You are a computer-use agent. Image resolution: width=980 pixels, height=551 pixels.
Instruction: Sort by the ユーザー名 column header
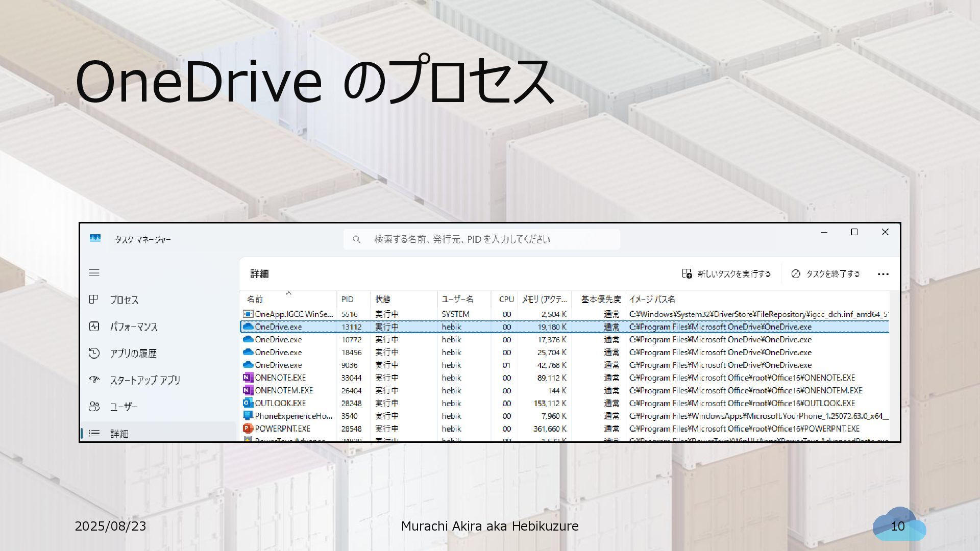tap(464, 299)
